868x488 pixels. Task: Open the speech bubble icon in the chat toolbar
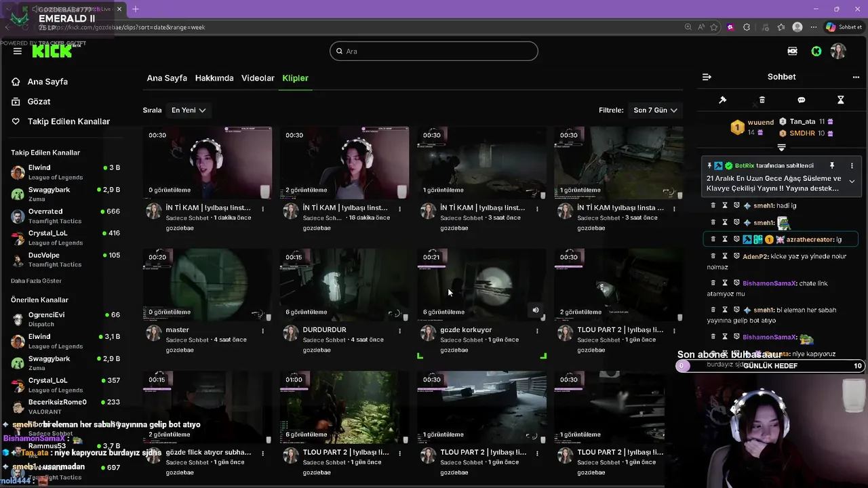[x=802, y=100]
